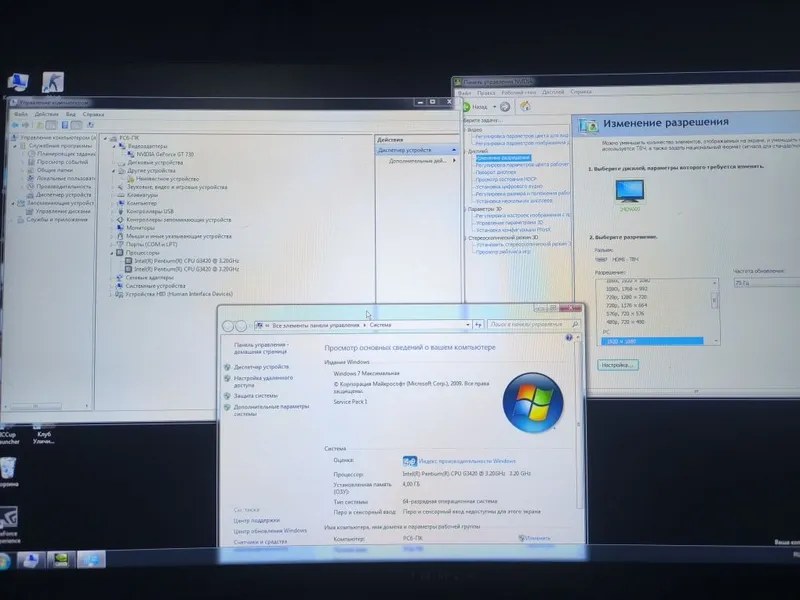
Task: Click the search magnifier in System window
Action: [575, 324]
